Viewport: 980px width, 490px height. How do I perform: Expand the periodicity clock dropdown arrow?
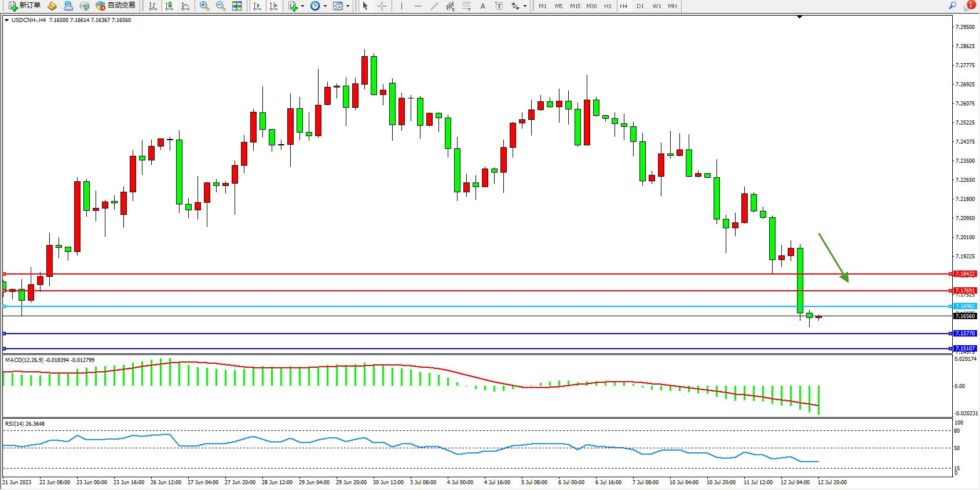(x=325, y=6)
